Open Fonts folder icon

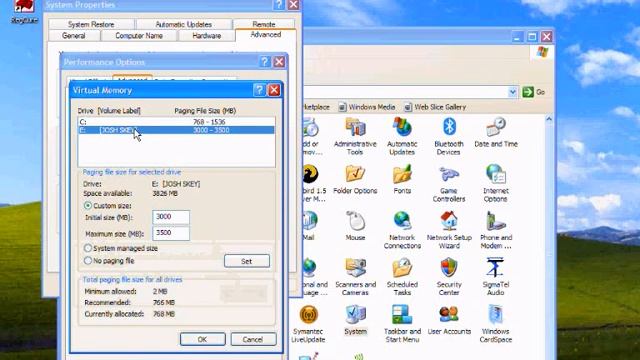coord(402,174)
